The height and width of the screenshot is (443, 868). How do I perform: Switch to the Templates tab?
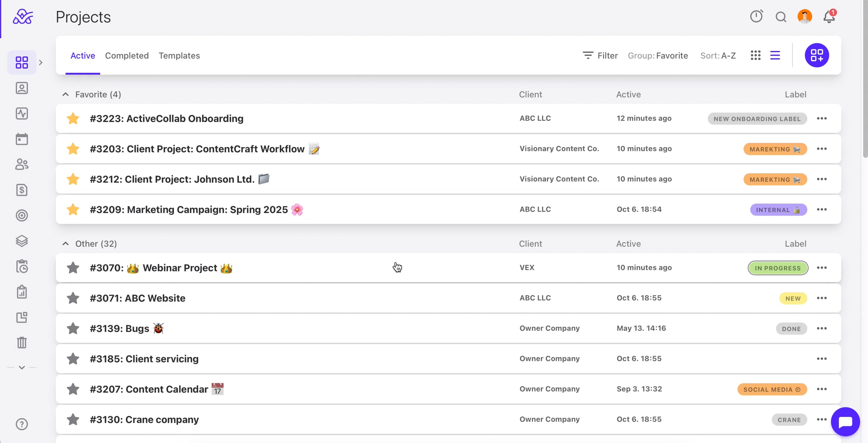coord(179,55)
